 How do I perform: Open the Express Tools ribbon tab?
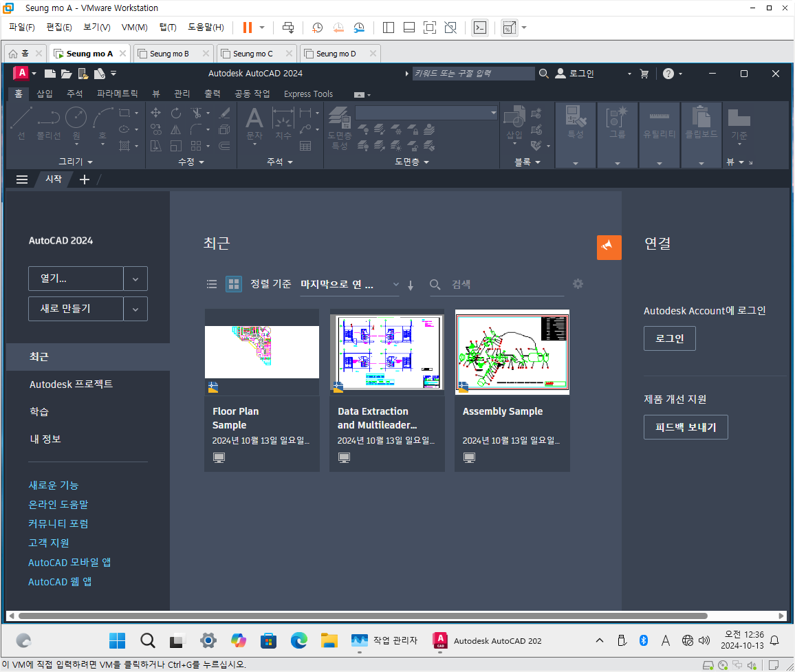coord(308,94)
